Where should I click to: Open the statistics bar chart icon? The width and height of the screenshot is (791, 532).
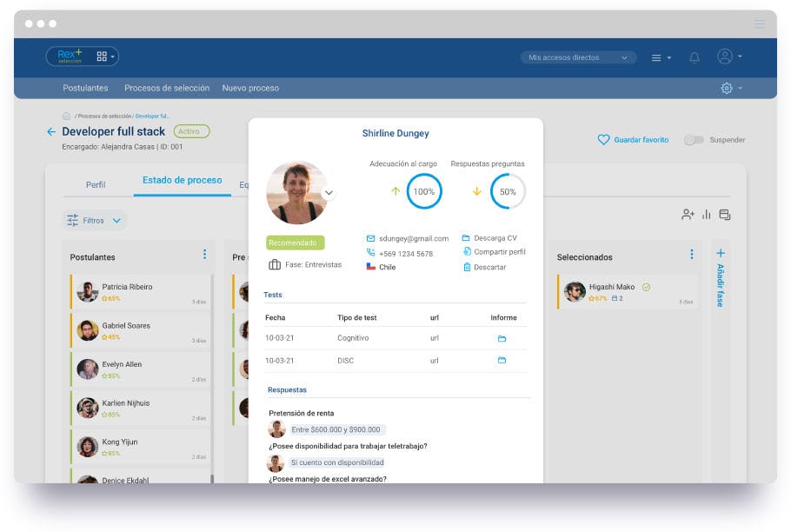707,214
